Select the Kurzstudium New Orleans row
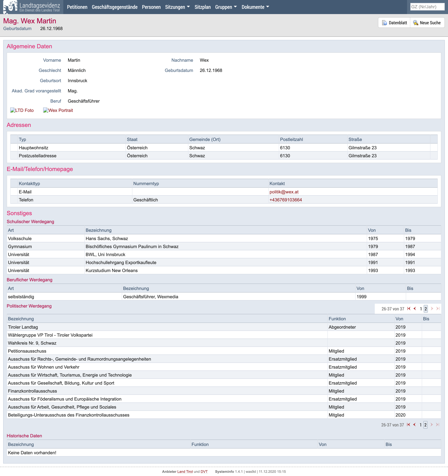 pyautogui.click(x=224, y=270)
